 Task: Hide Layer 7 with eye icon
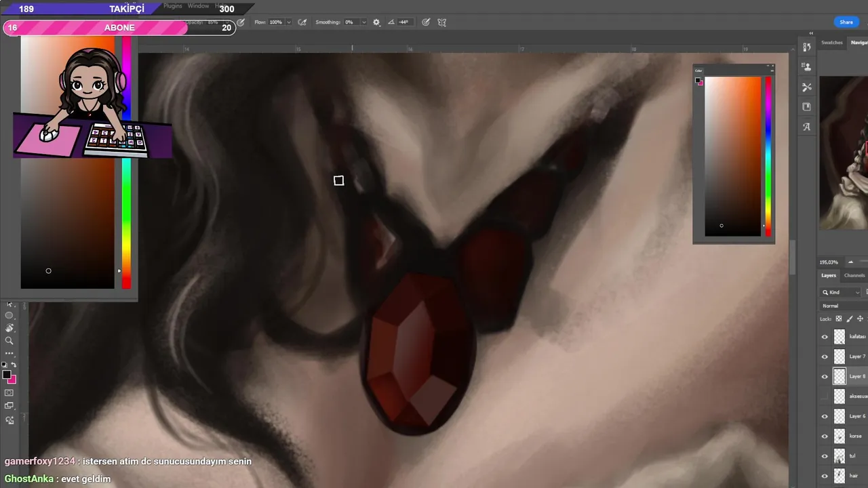pyautogui.click(x=825, y=357)
